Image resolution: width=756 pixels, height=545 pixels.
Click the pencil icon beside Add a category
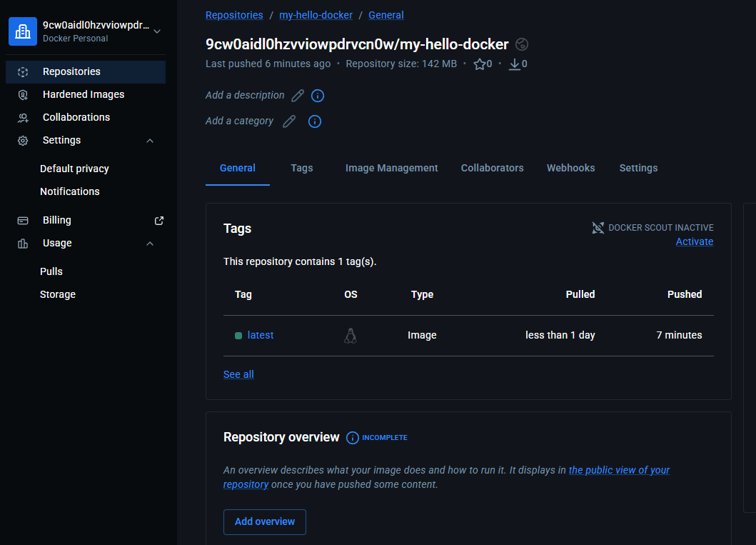(289, 121)
